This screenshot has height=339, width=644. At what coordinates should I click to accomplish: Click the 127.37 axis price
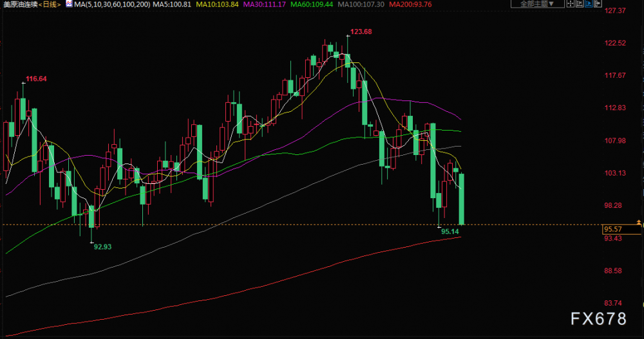click(x=615, y=11)
